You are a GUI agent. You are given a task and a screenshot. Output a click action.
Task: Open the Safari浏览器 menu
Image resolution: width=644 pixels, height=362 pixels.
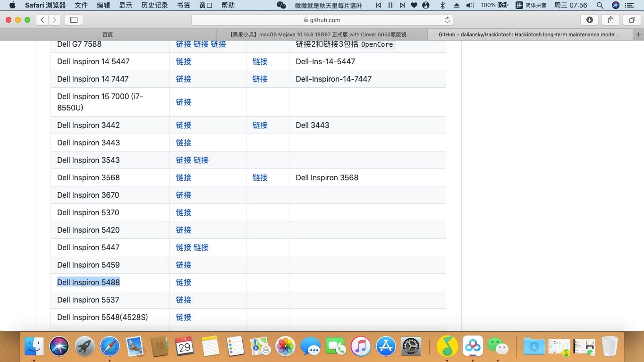point(45,5)
